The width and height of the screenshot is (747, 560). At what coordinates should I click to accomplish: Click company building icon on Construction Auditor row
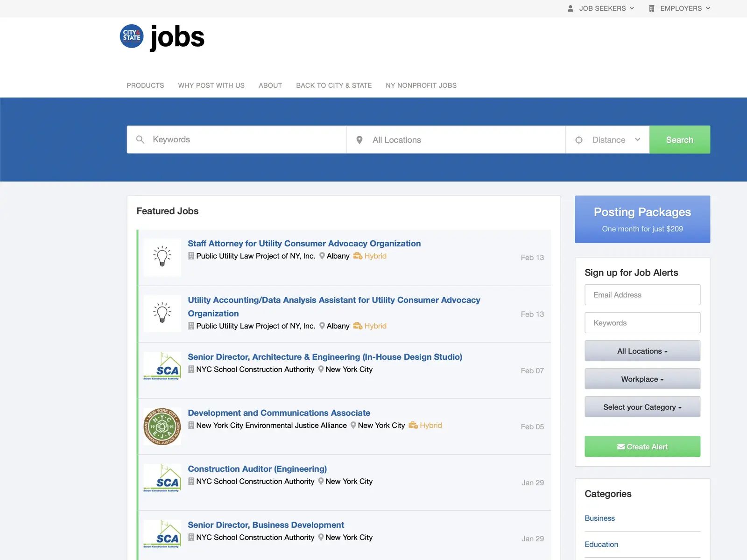pyautogui.click(x=191, y=481)
